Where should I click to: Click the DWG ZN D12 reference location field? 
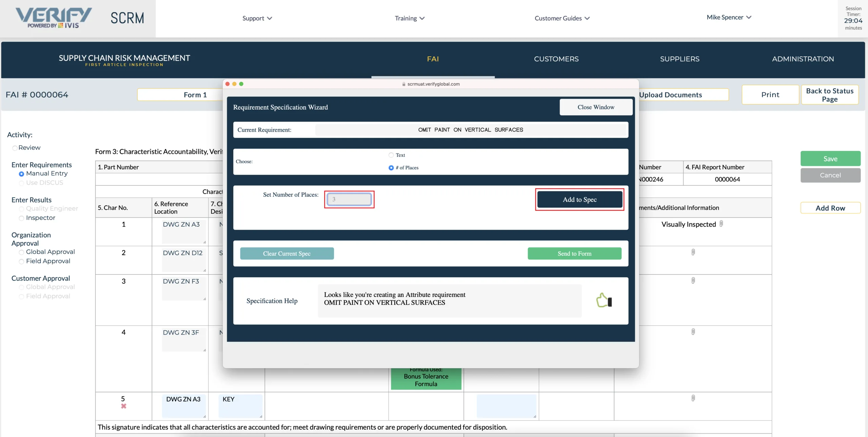[x=184, y=260]
